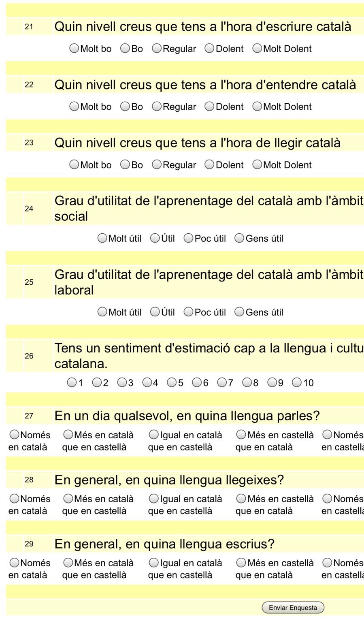Choose 'Regular' for question 21 writing Catalan
The image size is (364, 625).
click(157, 49)
